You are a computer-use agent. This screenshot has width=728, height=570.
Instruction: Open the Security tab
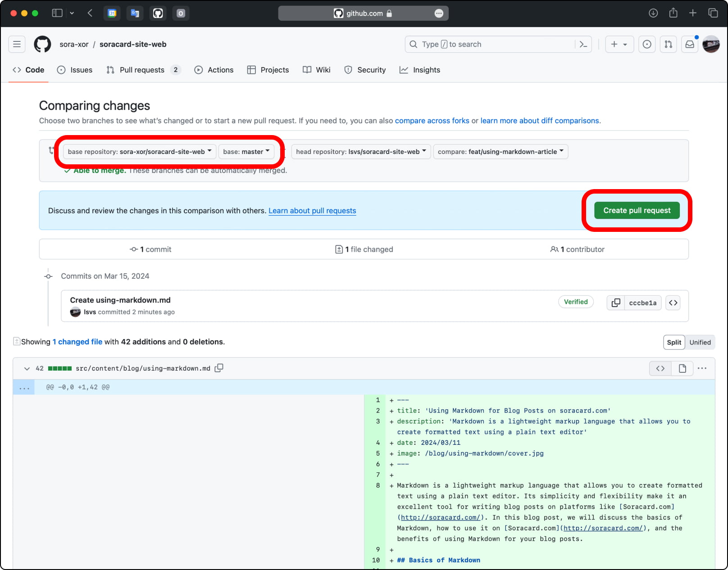point(365,70)
